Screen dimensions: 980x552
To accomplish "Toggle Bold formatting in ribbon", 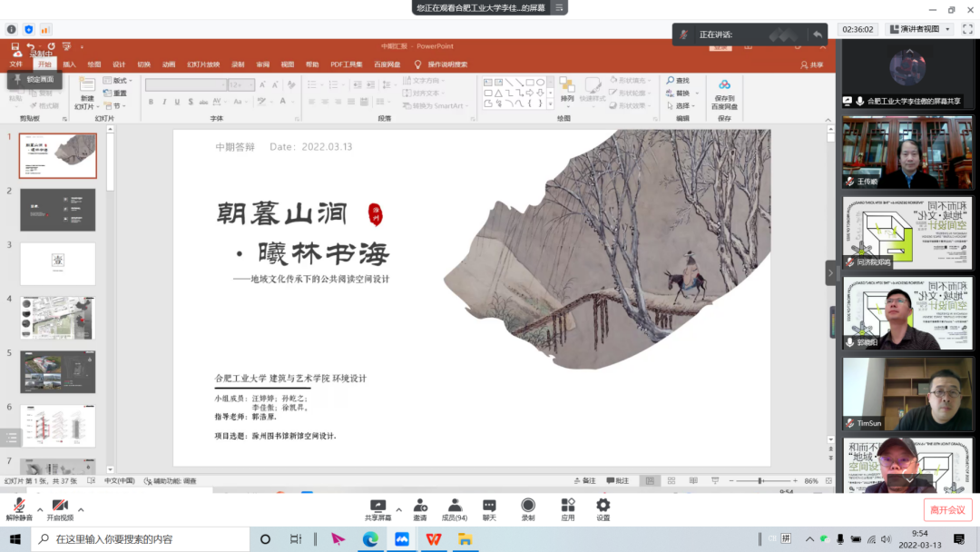I will [151, 102].
